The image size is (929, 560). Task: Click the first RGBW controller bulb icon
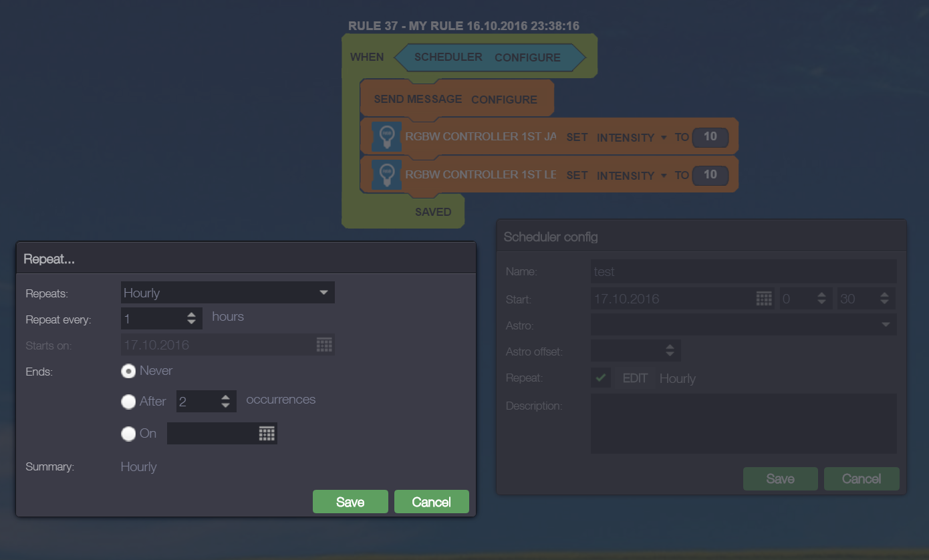click(386, 137)
